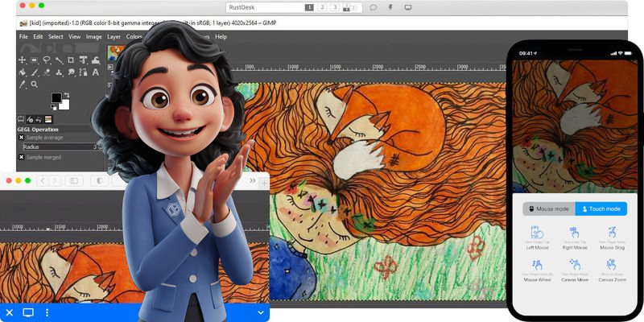Tap the Mouse Wheel gesture icon

[537, 265]
